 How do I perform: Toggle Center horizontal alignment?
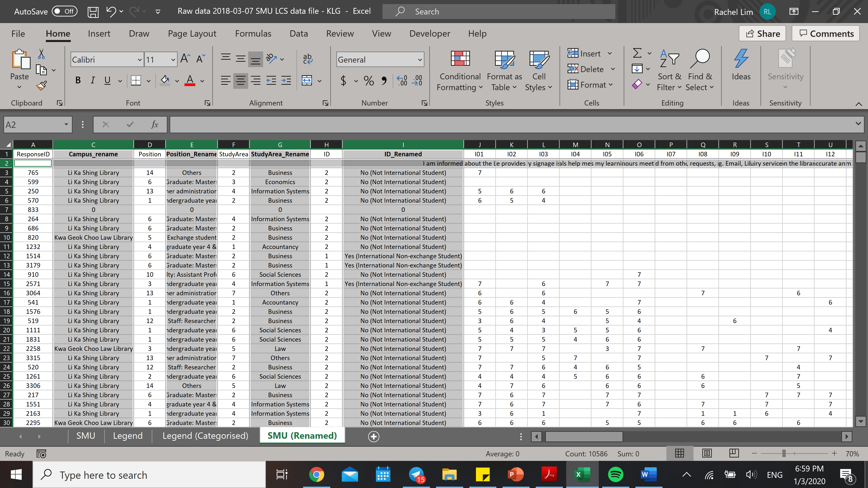241,80
